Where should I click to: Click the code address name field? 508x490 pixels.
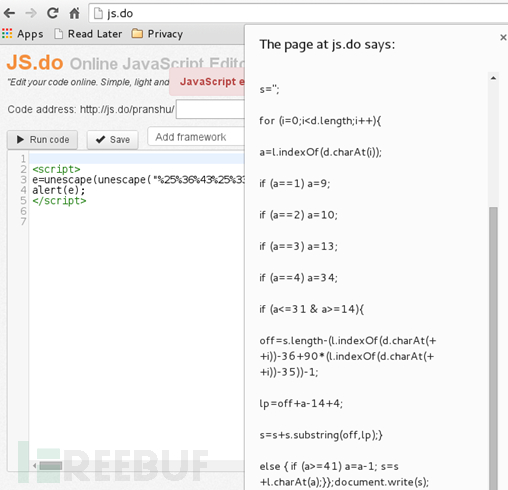coord(210,109)
